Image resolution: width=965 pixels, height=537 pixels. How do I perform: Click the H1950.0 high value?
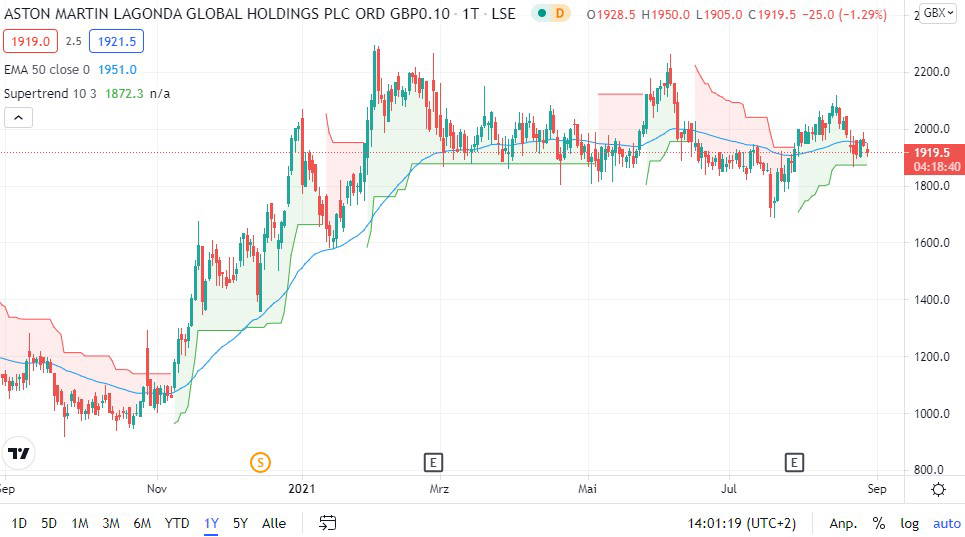tap(666, 14)
